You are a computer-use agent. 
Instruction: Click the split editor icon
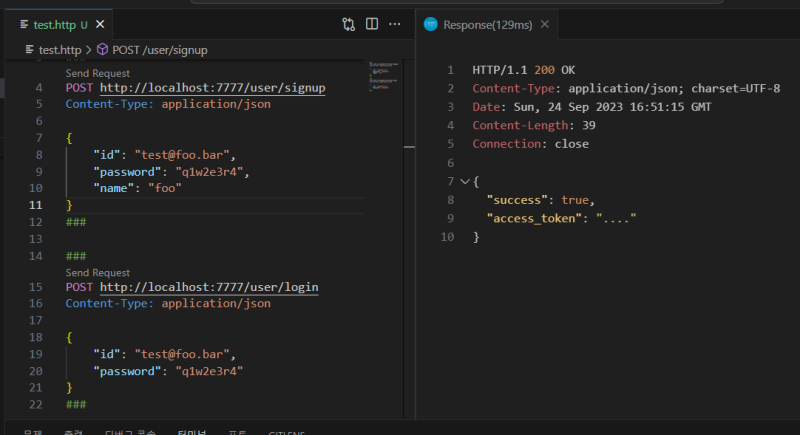click(372, 24)
